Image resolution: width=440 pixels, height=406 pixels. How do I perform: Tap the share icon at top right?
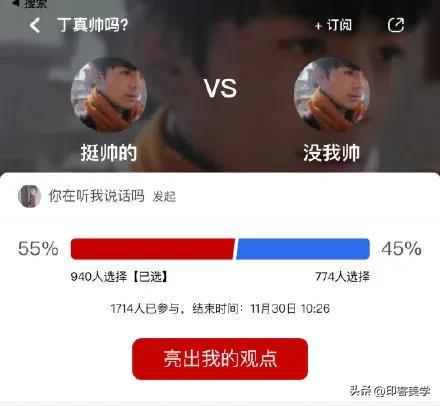[x=396, y=25]
